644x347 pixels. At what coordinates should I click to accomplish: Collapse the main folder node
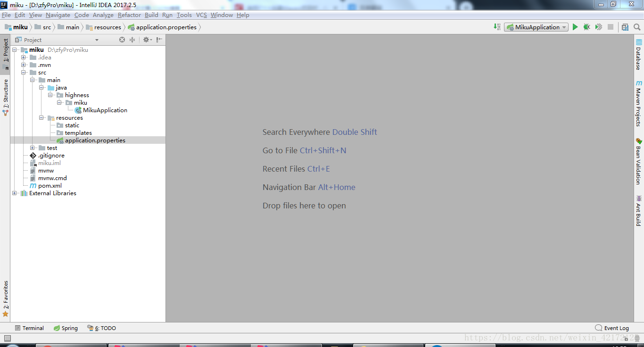coord(33,80)
